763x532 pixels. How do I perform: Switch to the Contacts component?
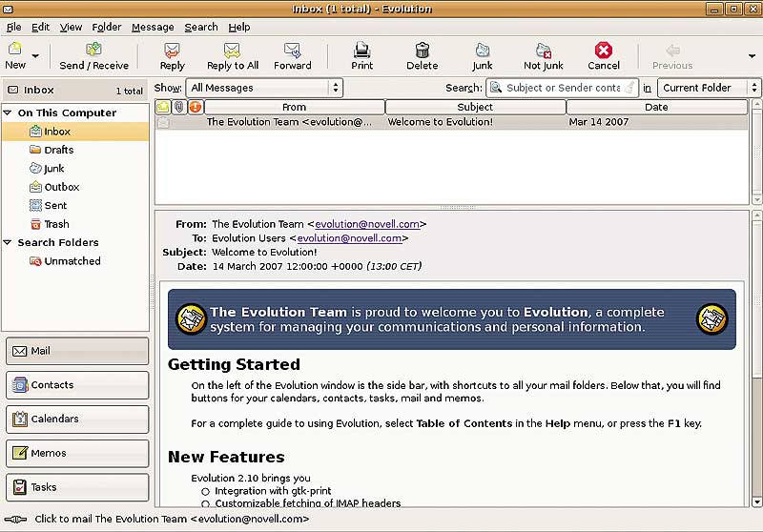pos(77,385)
